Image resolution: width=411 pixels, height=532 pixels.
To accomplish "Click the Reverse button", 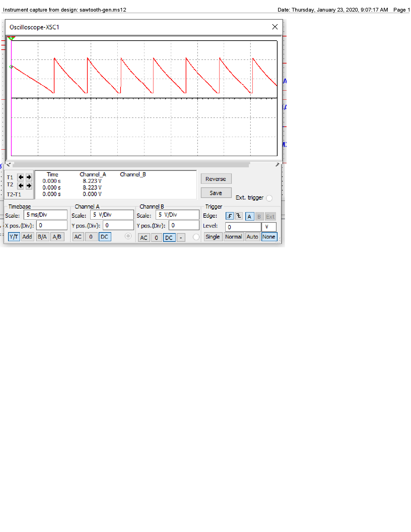I will pyautogui.click(x=216, y=179).
